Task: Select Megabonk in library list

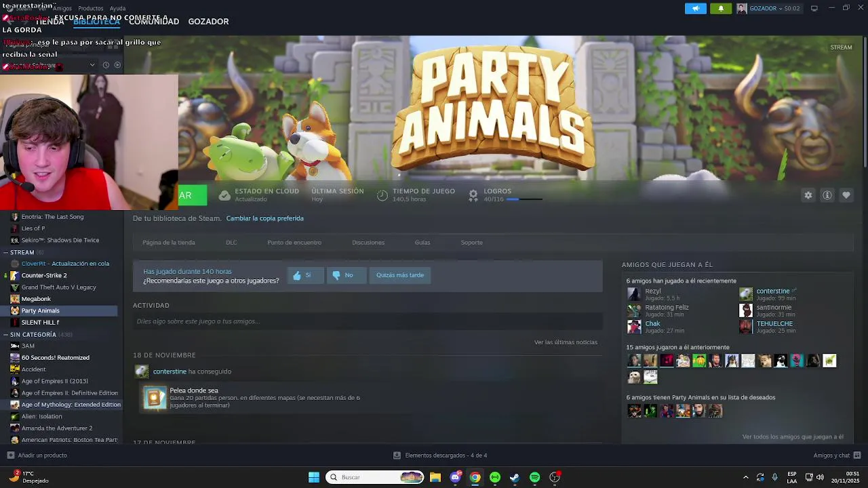Action: pos(36,299)
